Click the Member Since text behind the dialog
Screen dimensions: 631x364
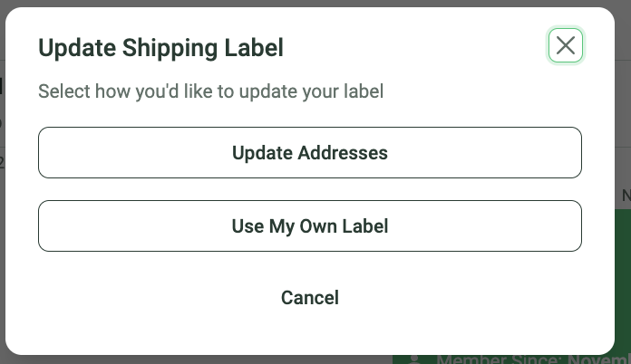coord(533,359)
